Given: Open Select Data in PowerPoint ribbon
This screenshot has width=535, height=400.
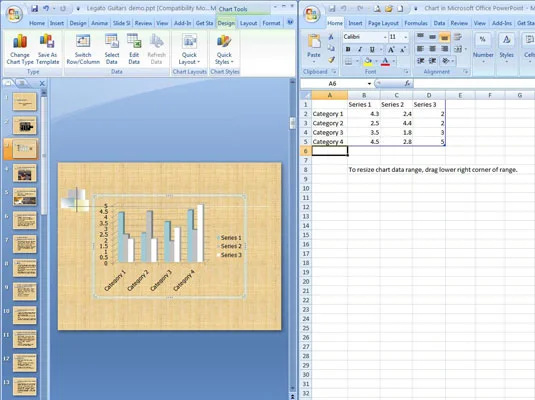Looking at the screenshot, I should pos(112,49).
